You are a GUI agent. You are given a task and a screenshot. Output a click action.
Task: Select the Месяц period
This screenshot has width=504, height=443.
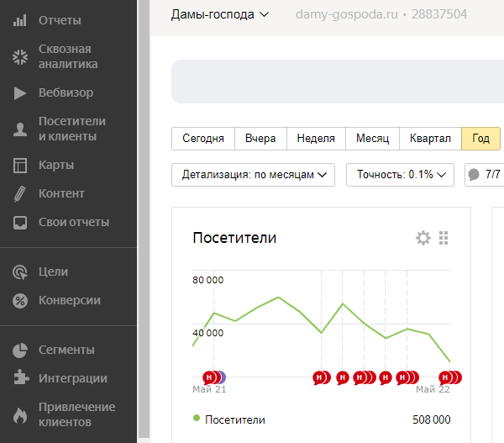tap(372, 139)
